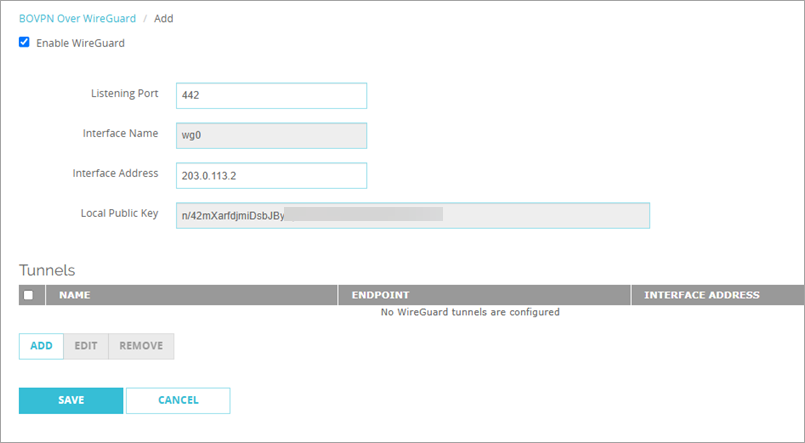Open the BOVPN Over WireGuard breadcrumb link

point(78,18)
